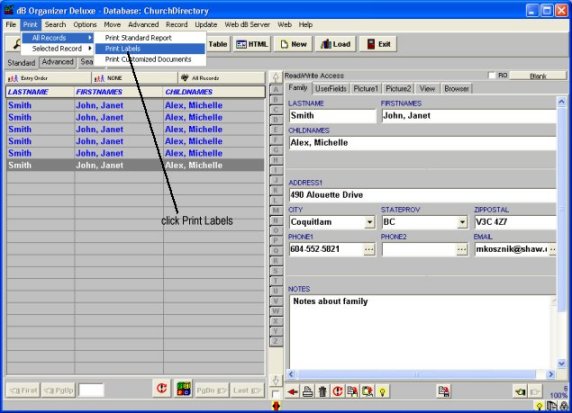Click the ADDRESS1 input field
This screenshot has width=572, height=413.
pos(422,195)
